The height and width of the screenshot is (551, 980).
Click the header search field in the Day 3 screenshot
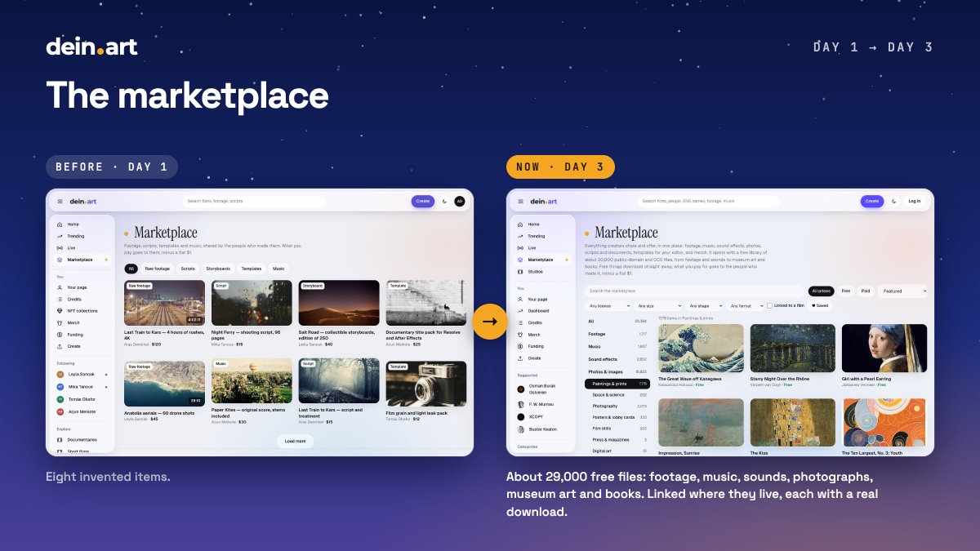708,201
